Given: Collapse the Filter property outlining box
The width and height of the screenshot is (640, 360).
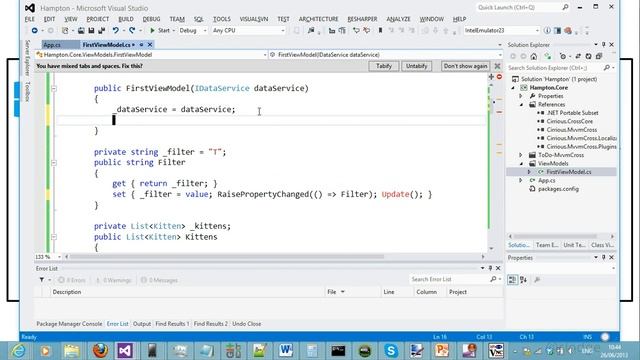Looking at the screenshot, I should pos(54,163).
